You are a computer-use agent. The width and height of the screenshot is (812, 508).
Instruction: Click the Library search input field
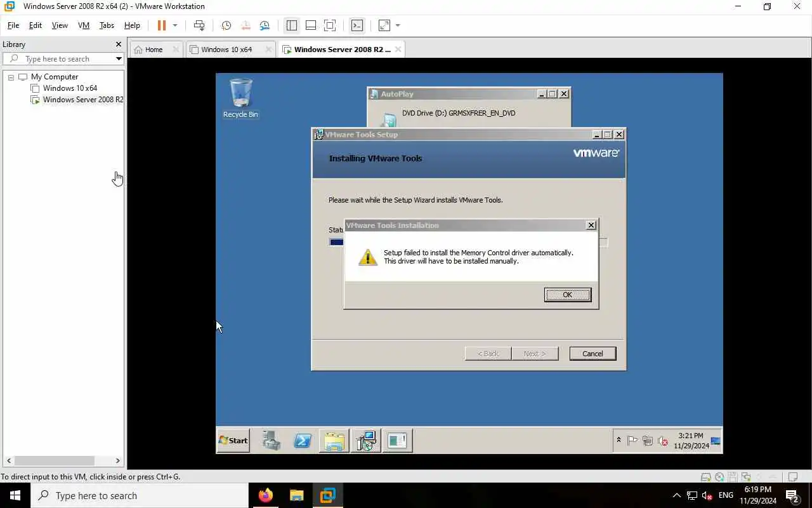pos(62,59)
